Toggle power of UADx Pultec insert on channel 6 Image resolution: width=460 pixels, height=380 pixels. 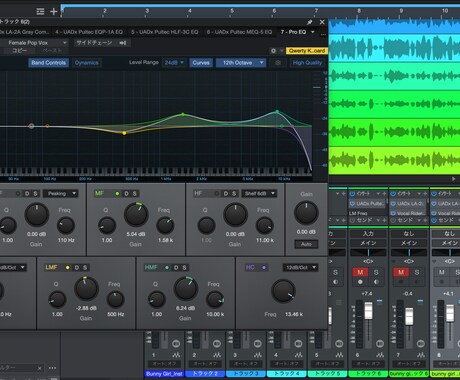click(x=352, y=203)
